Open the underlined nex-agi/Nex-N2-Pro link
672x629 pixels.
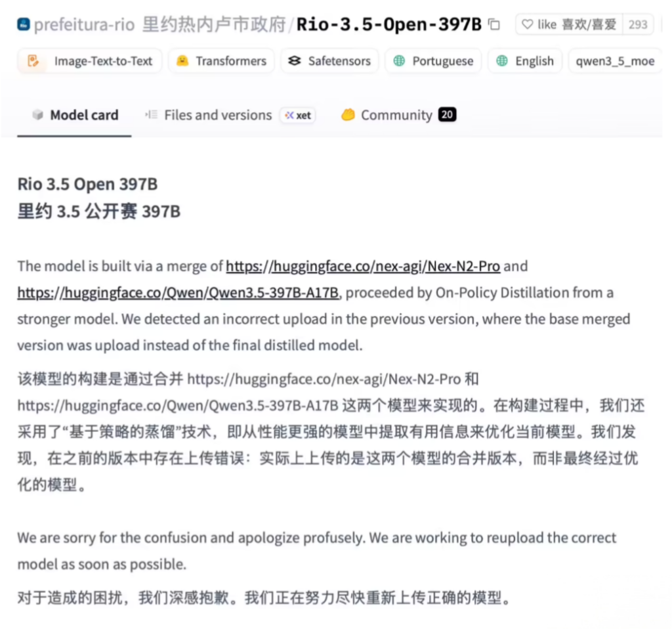coord(363,267)
